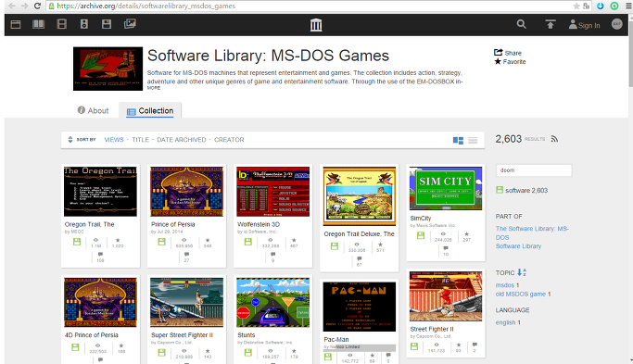Open The Oregon Trail thumbnail

click(x=100, y=192)
